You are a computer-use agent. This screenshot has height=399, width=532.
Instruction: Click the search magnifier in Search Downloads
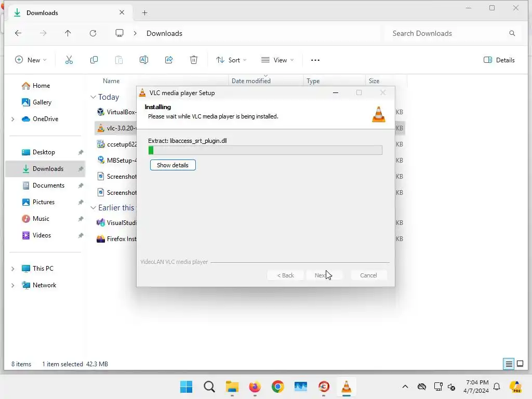click(512, 33)
